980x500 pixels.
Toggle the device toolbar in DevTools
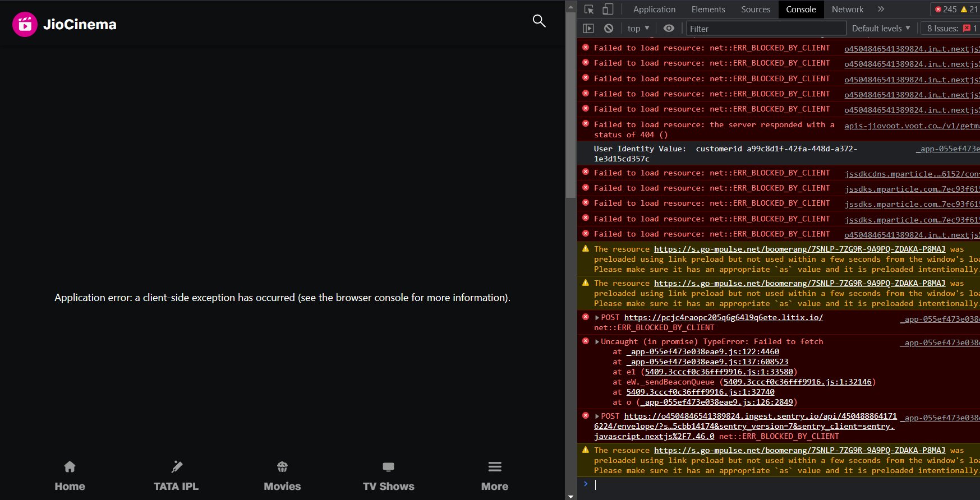(x=608, y=9)
